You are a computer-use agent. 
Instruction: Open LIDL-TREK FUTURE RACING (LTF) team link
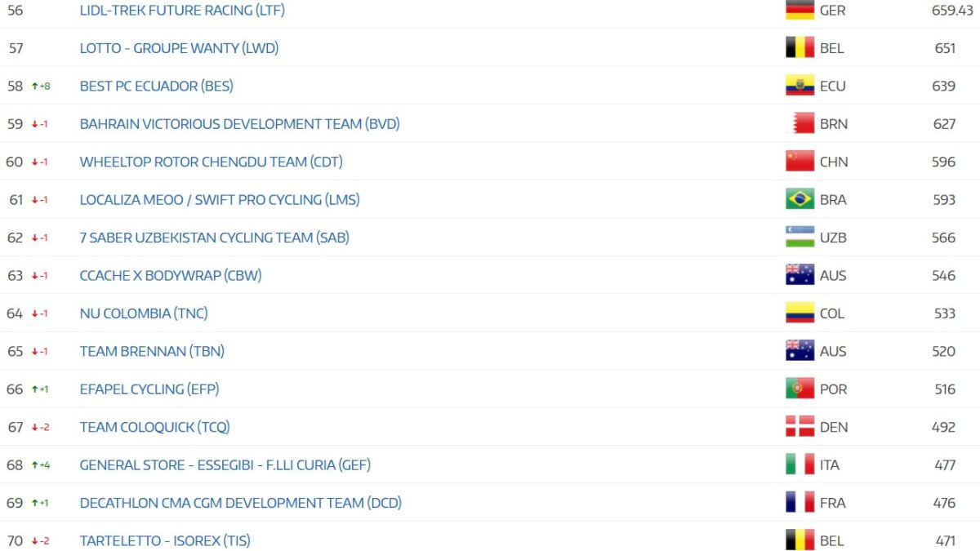(x=182, y=11)
